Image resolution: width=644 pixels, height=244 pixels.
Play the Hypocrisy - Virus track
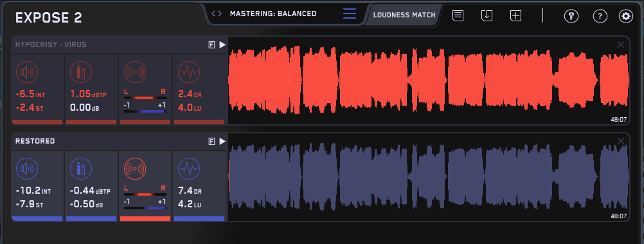point(222,45)
